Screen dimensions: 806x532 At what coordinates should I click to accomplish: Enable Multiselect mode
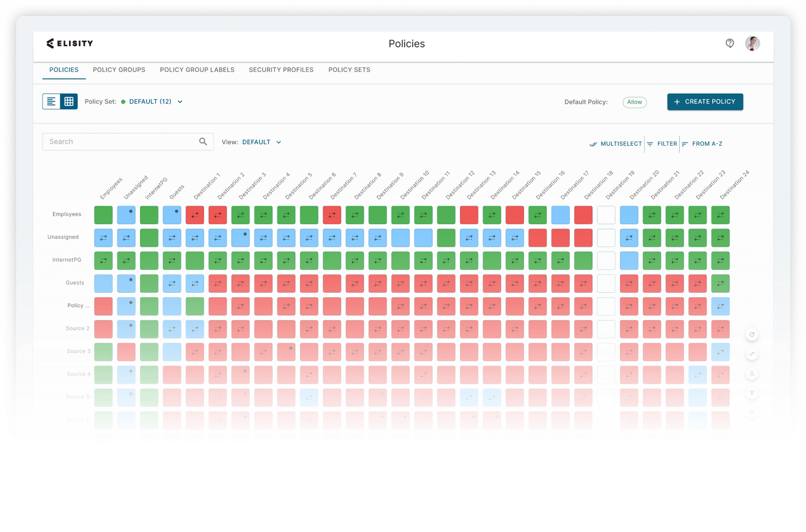click(616, 144)
